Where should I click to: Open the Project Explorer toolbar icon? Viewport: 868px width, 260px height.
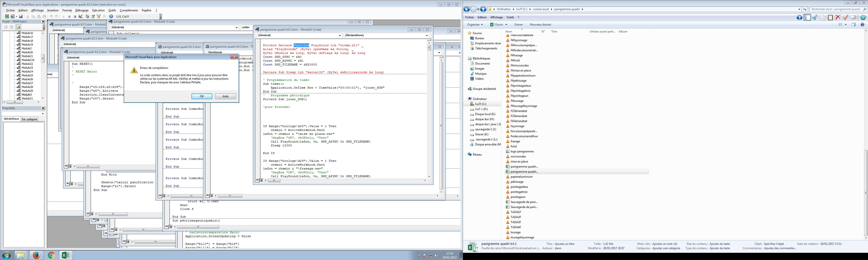(87, 16)
